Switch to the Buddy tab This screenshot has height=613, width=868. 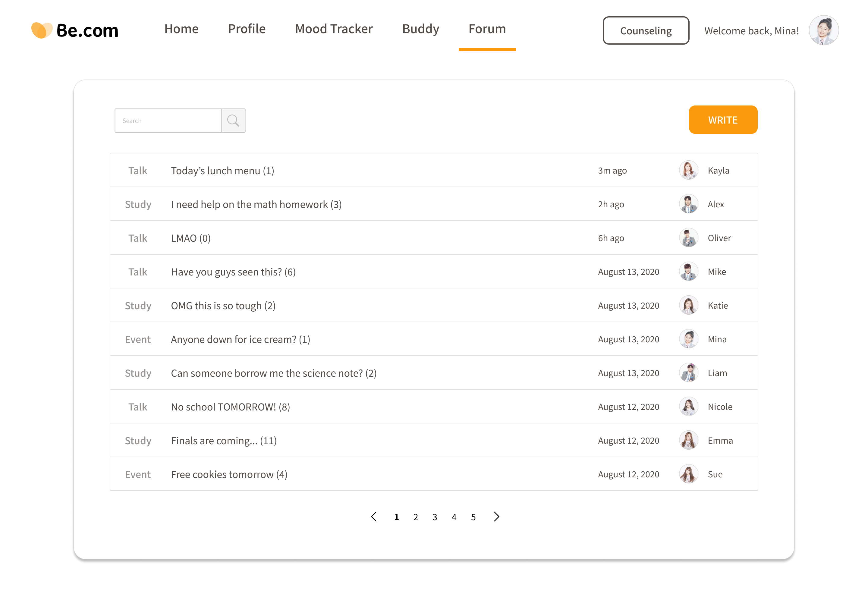pyautogui.click(x=420, y=29)
